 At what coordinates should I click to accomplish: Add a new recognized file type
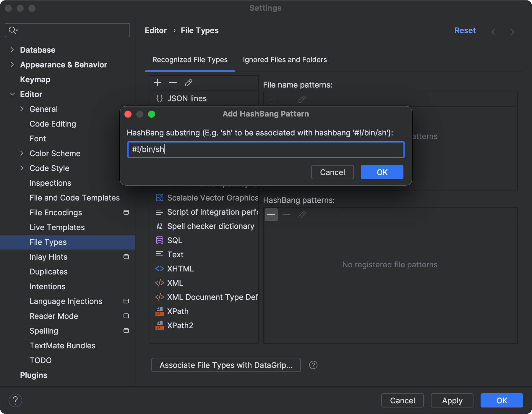pos(158,83)
